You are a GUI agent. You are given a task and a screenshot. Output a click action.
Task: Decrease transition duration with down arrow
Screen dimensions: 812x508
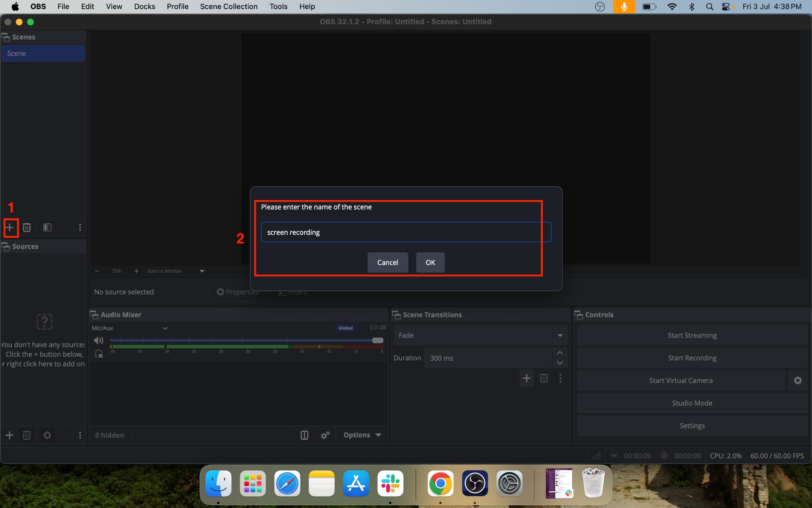[560, 363]
